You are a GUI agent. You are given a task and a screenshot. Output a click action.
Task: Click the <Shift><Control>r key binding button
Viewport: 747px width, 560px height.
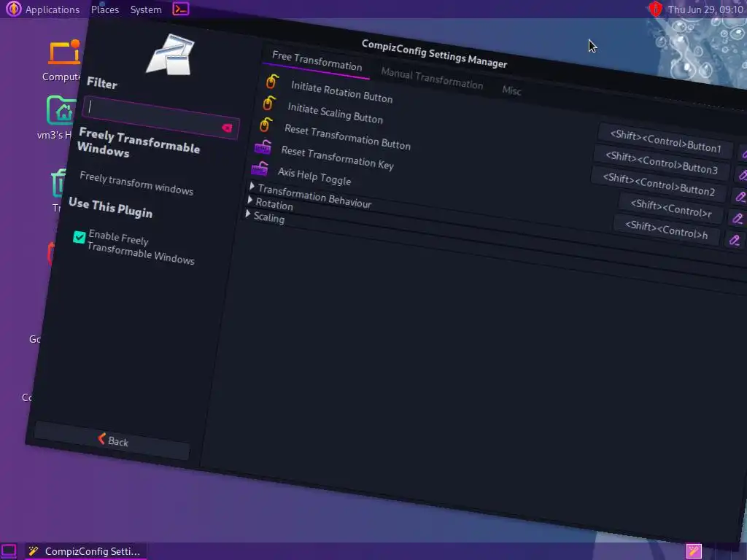[x=671, y=208]
